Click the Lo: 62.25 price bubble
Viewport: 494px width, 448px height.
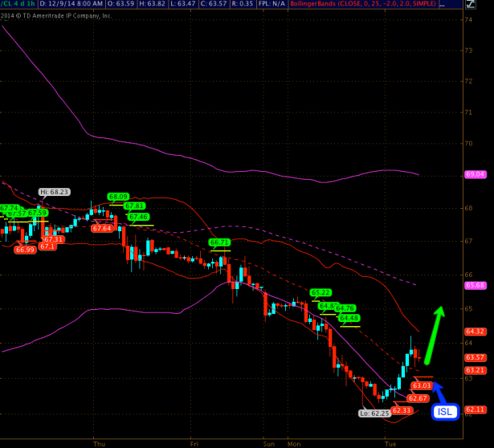pos(374,413)
